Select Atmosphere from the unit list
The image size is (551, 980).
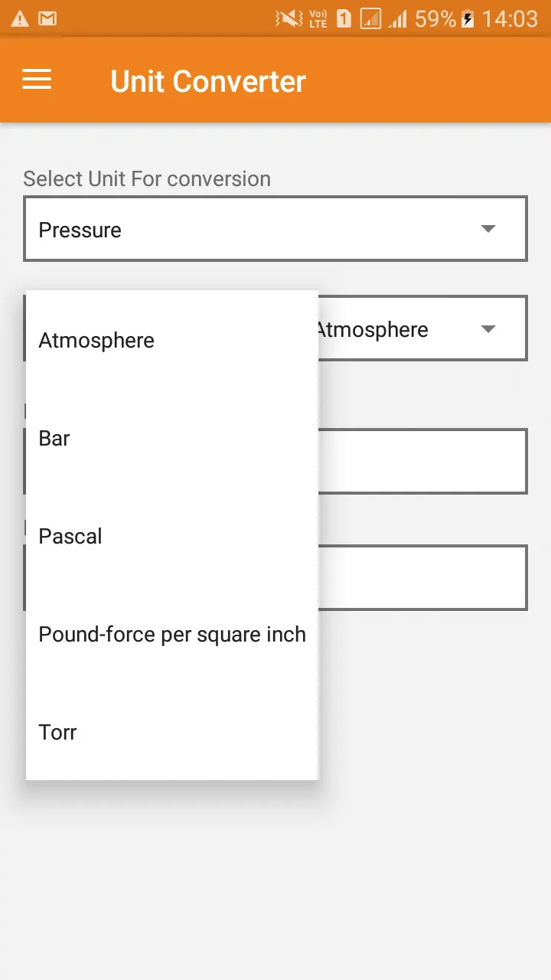point(172,340)
